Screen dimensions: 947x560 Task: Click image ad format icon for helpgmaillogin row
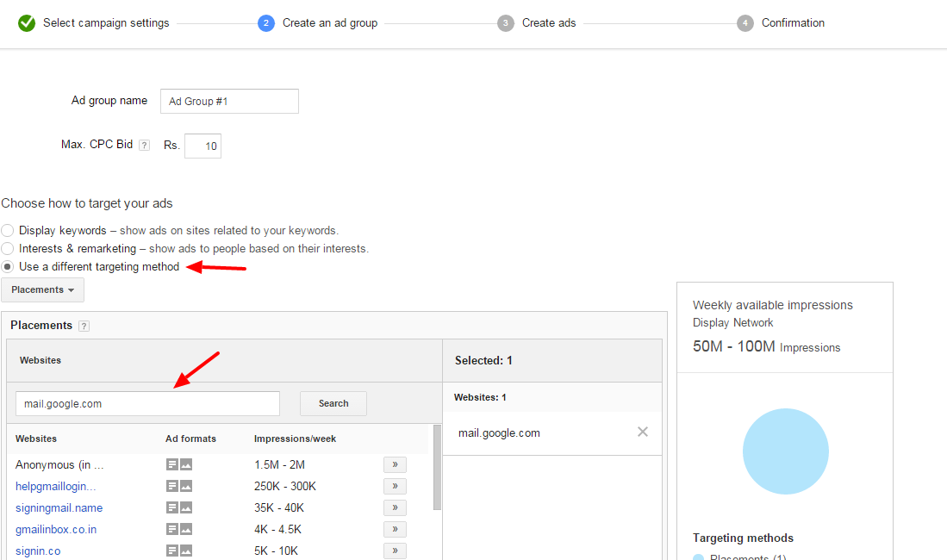[186, 486]
